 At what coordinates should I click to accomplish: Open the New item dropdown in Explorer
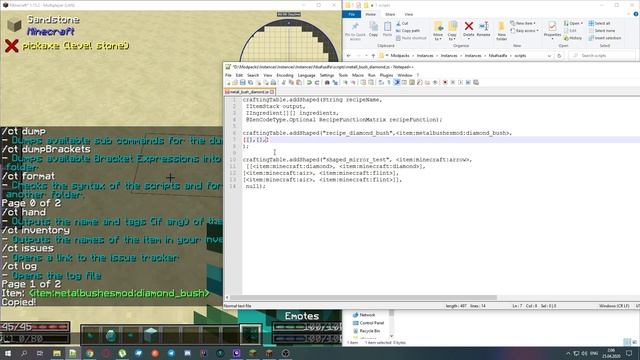(523, 23)
